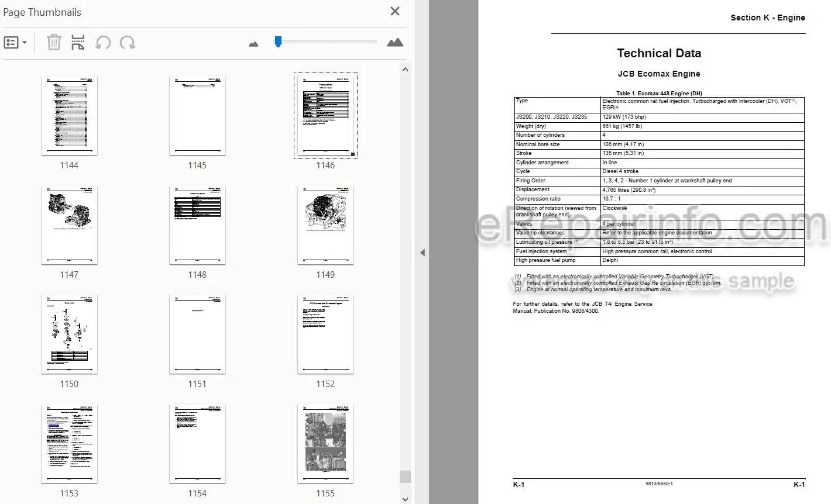
Task: Select page 1155 thumbnail
Action: (325, 443)
